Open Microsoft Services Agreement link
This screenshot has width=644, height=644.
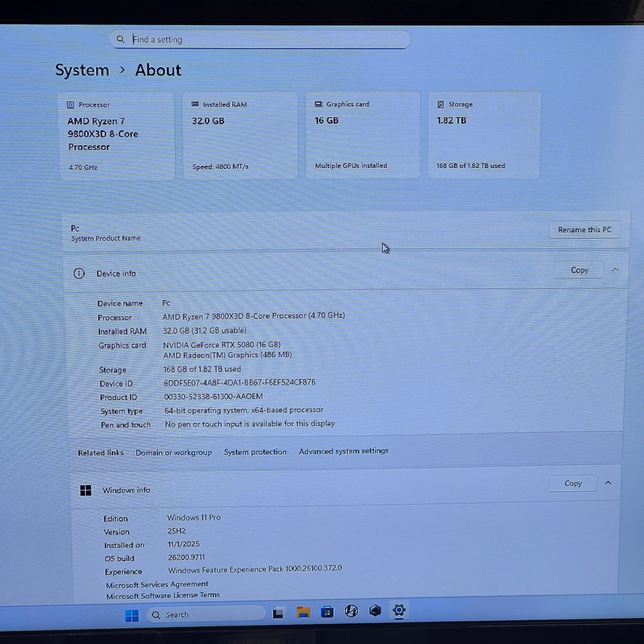coord(157,584)
